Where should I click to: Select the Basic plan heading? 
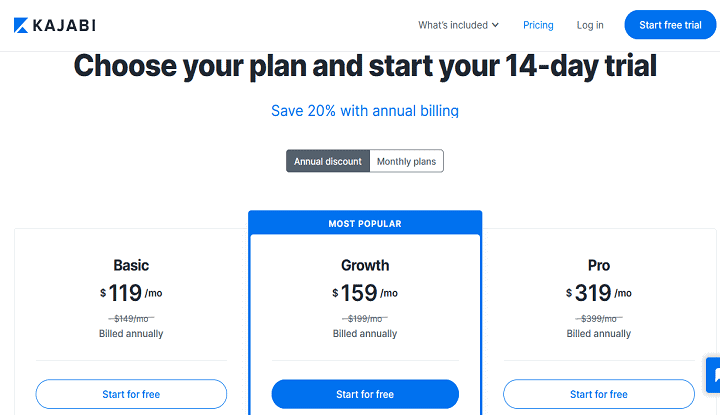click(x=131, y=265)
